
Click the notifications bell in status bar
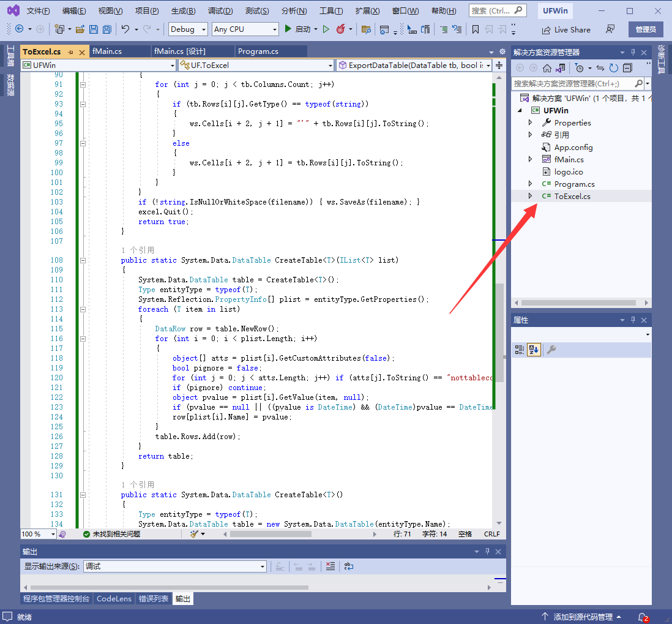tap(643, 617)
